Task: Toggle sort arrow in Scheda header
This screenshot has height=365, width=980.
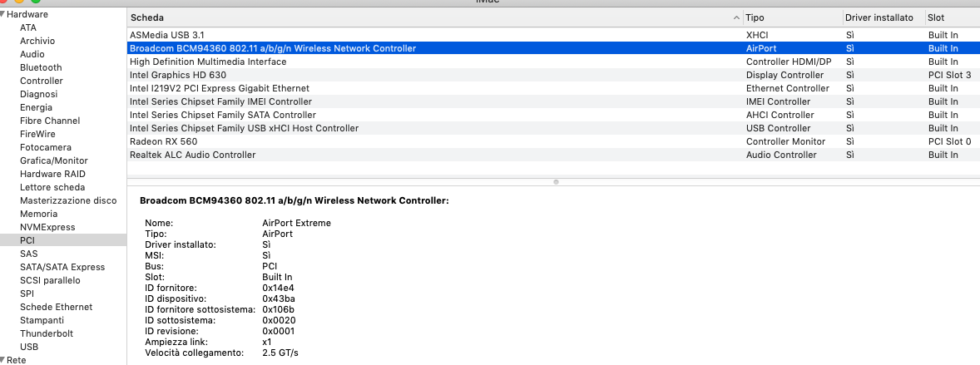Action: coord(736,18)
